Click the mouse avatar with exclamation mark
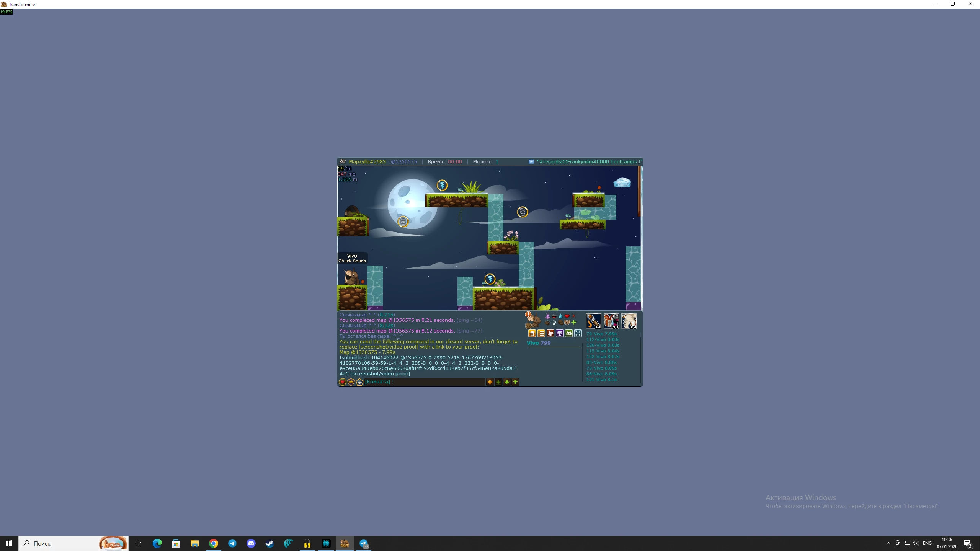Screen dimensions: 980x551 pyautogui.click(x=533, y=320)
